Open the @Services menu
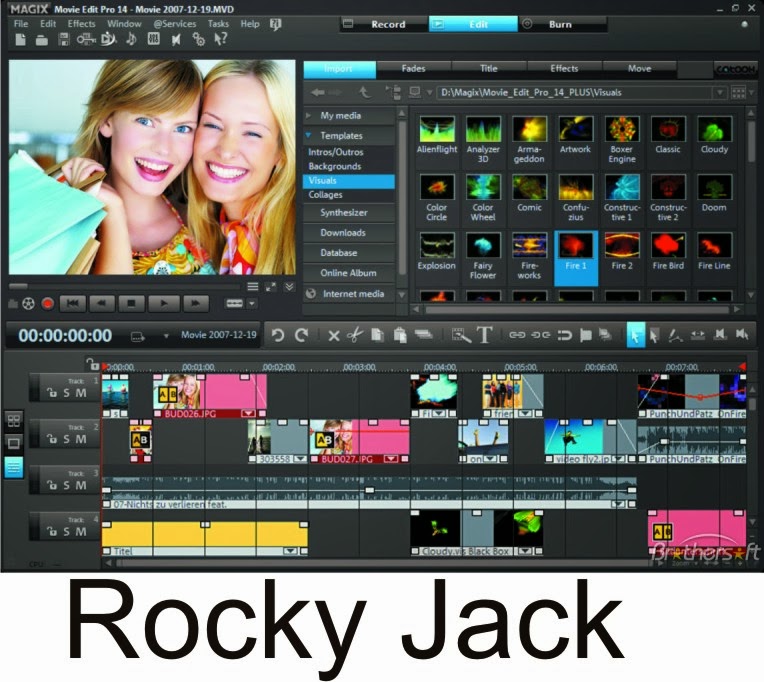 click(x=174, y=23)
